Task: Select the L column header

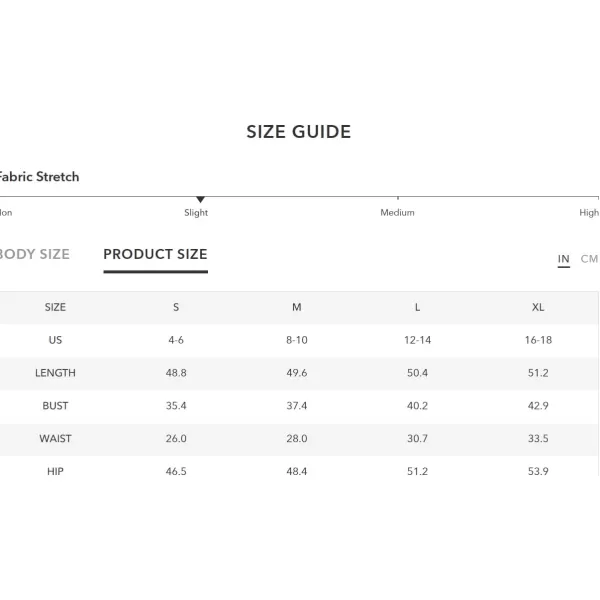Action: 417,307
